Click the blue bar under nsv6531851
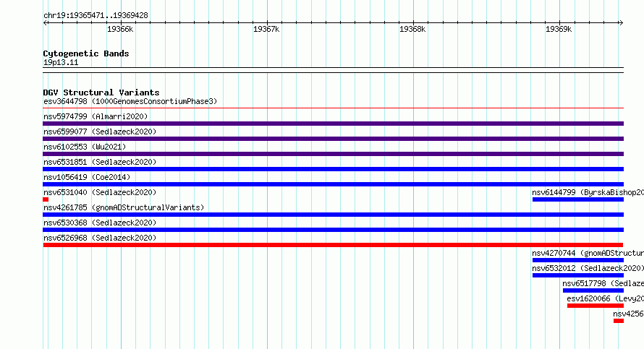 pyautogui.click(x=333, y=169)
